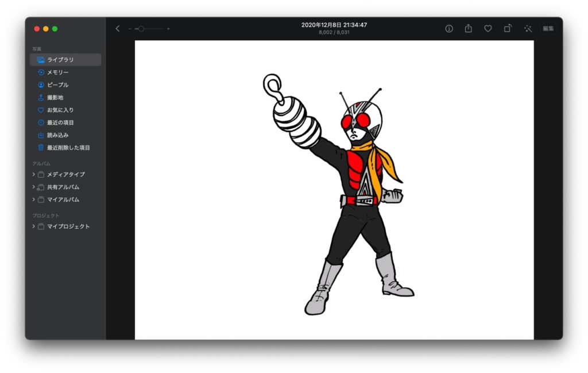Click the ピープル person icon
Image resolution: width=588 pixels, height=373 pixels.
(x=41, y=85)
